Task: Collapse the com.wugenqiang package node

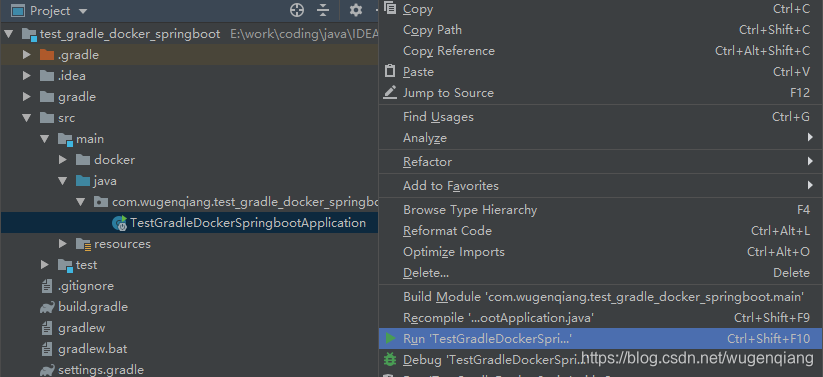Action: coord(81,202)
